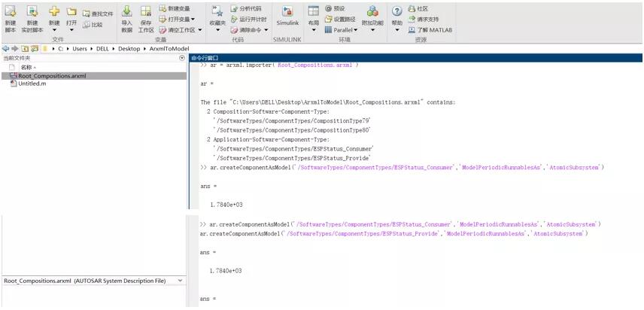This screenshot has height=310, width=644.
Task: Click the 打开 folder icon
Action: [x=71, y=11]
